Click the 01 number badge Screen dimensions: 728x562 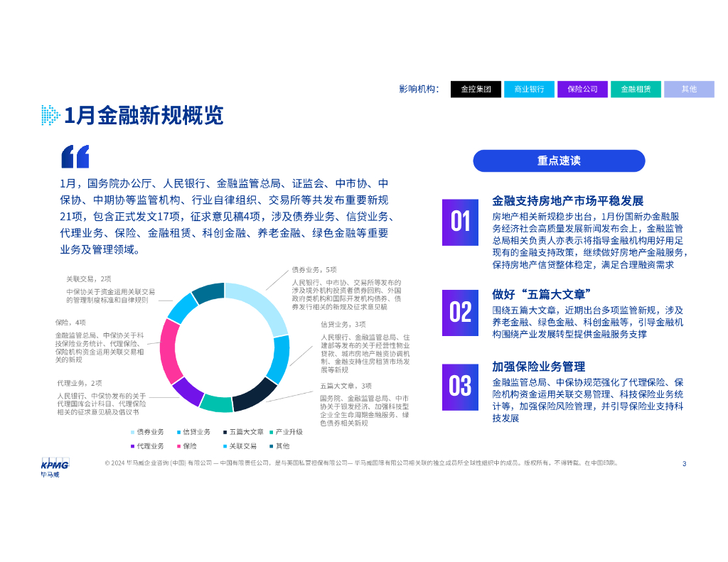point(460,222)
